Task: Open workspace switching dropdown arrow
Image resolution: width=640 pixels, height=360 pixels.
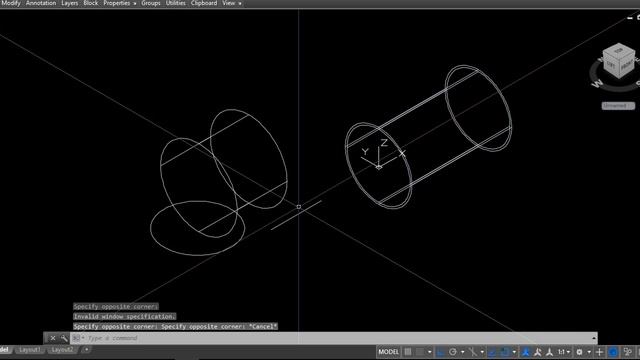Action: point(589,352)
